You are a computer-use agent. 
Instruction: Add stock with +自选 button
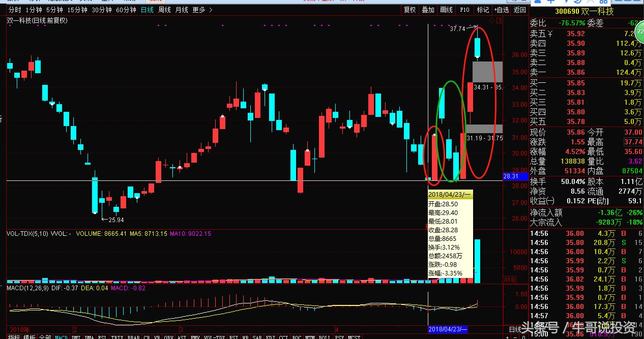[501, 10]
